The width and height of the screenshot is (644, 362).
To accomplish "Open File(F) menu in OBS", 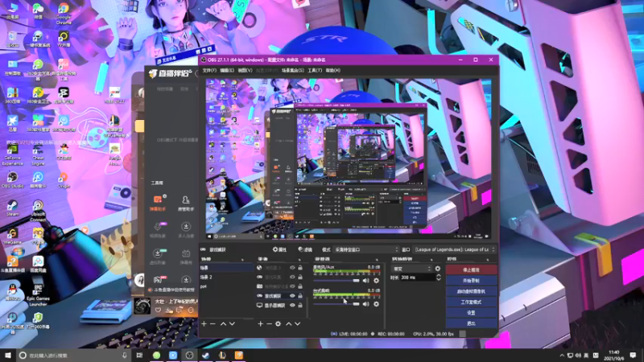I will coord(209,71).
